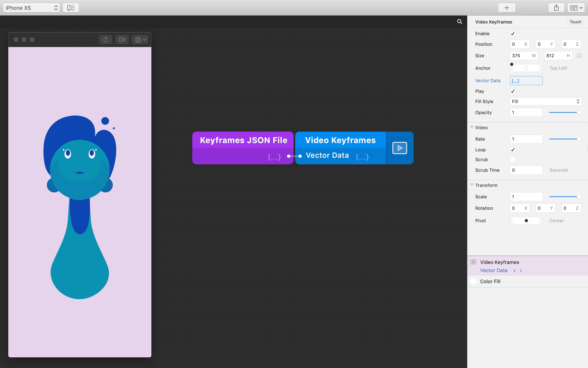Select the Video Keyframes layer in list
588x368 pixels.
click(x=528, y=266)
